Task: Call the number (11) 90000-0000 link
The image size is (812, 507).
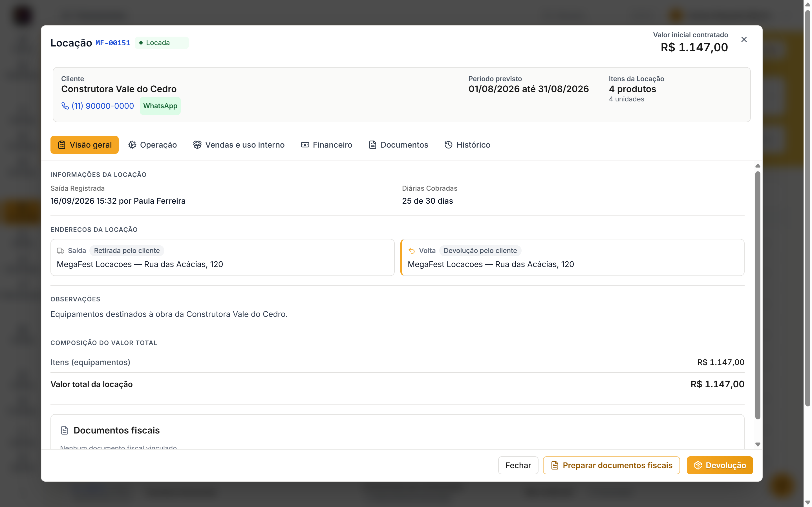Action: tap(103, 106)
